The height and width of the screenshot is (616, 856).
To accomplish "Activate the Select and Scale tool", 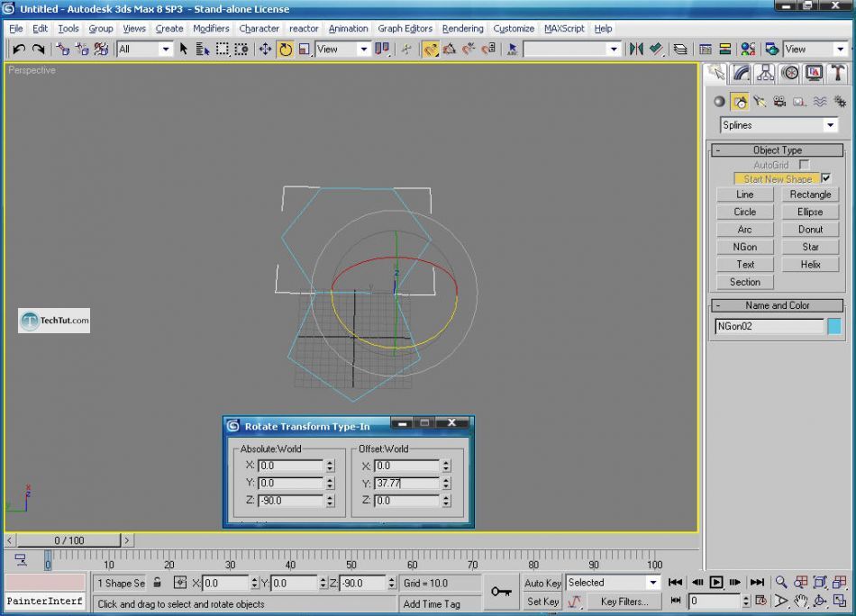I will click(304, 50).
